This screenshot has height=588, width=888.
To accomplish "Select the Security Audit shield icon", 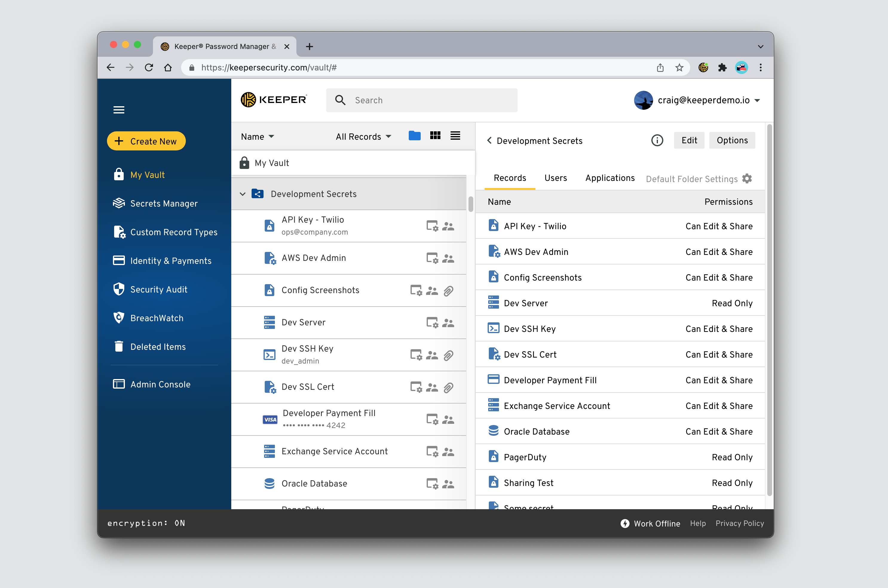I will (x=119, y=289).
